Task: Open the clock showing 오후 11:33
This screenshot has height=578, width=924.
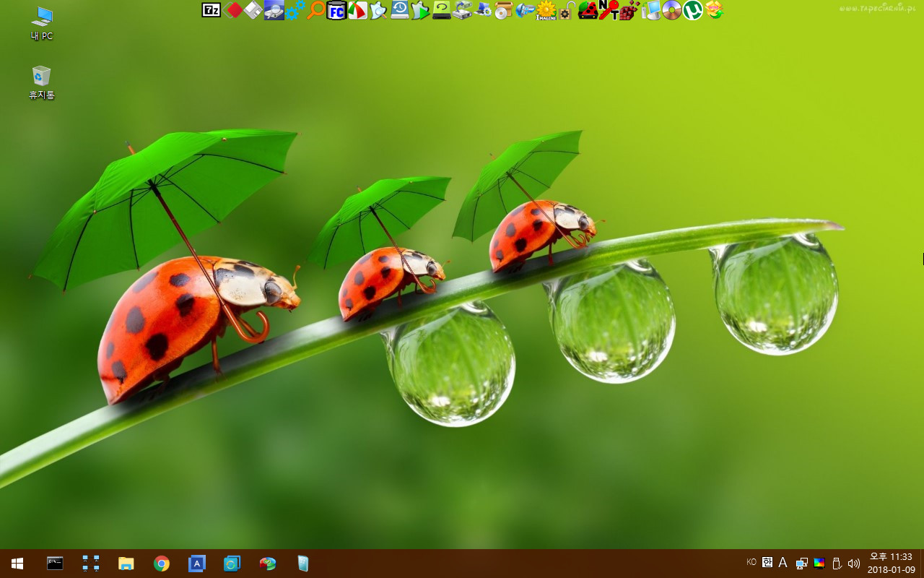Action: pyautogui.click(x=891, y=557)
